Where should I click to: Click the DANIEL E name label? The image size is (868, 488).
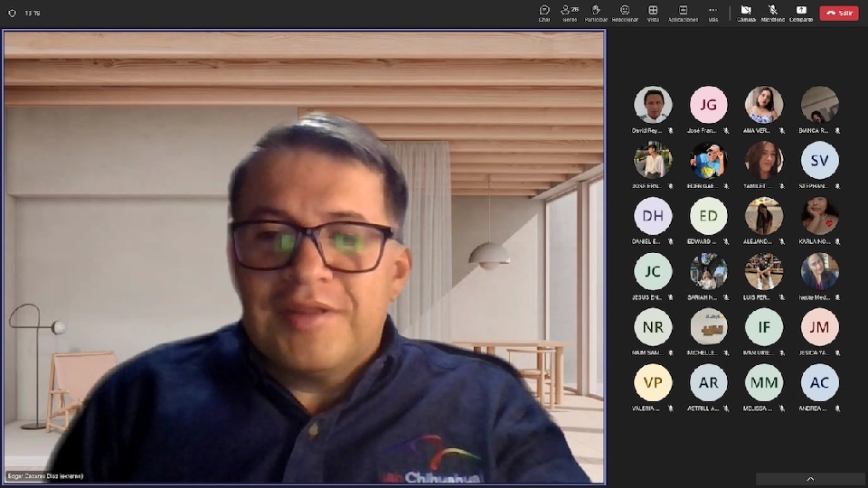click(646, 242)
